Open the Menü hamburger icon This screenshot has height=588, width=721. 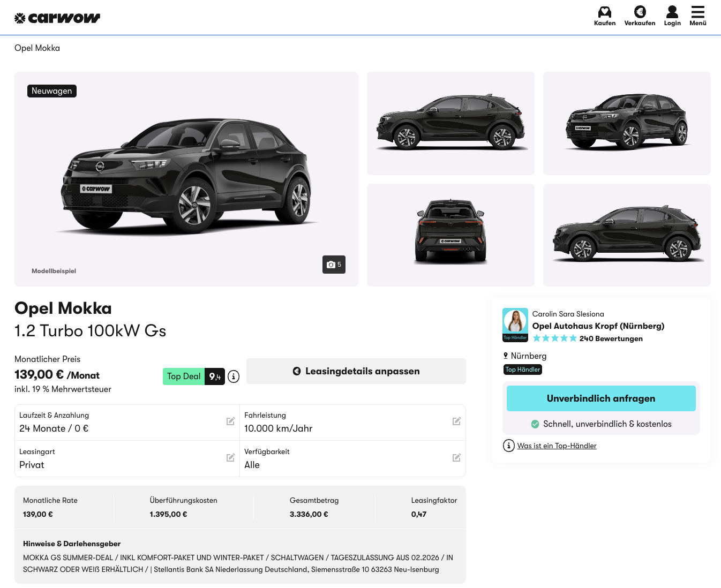[x=697, y=12]
